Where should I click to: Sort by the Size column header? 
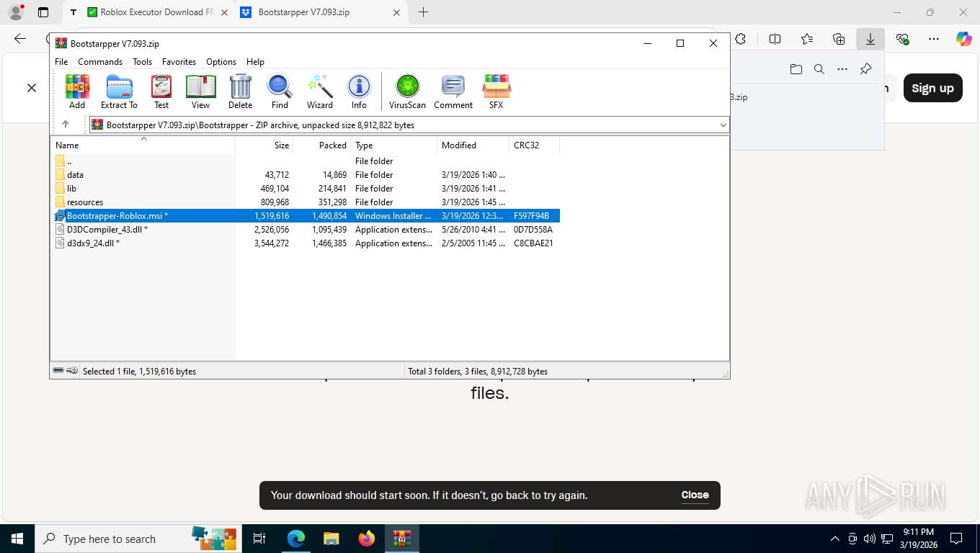[x=264, y=145]
